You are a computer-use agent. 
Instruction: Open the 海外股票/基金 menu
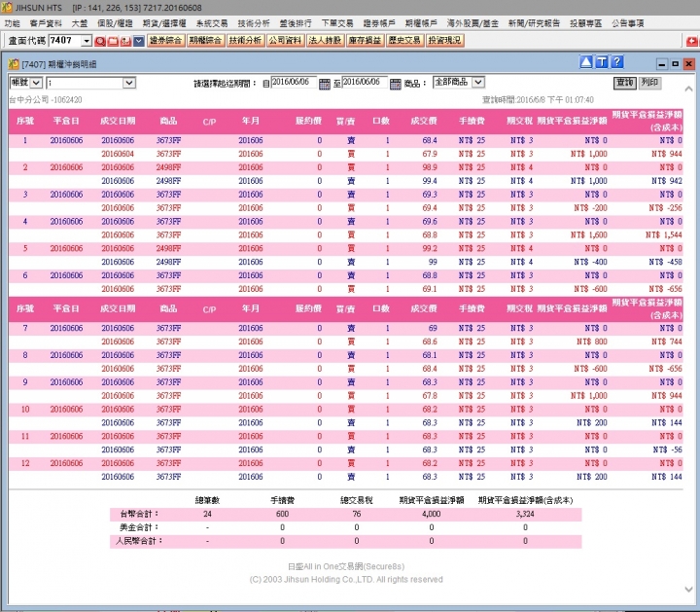(472, 23)
